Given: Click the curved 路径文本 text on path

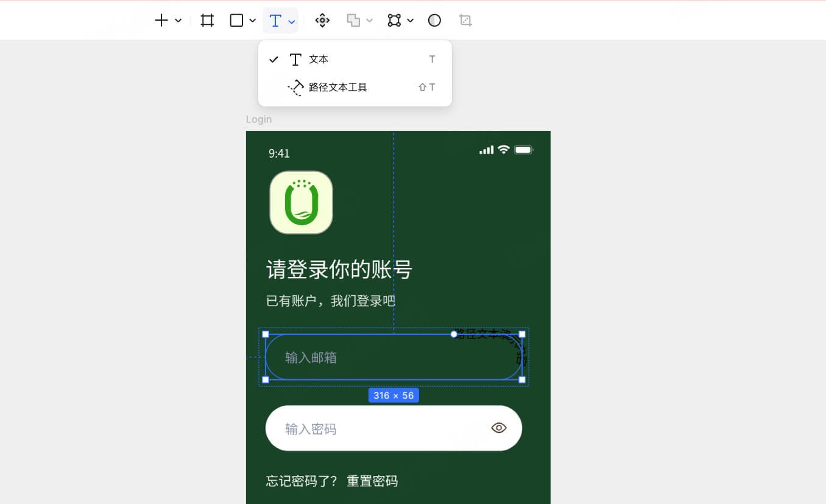Looking at the screenshot, I should pos(491,346).
